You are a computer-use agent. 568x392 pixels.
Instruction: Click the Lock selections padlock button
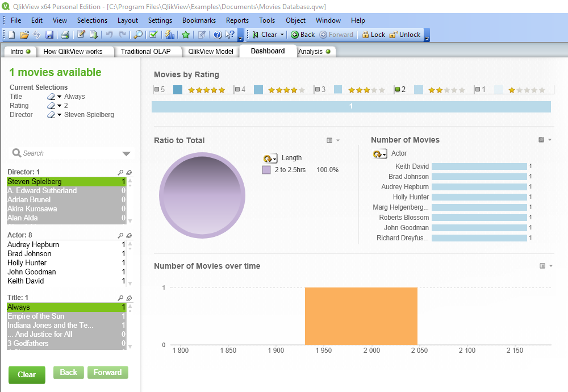pyautogui.click(x=374, y=35)
